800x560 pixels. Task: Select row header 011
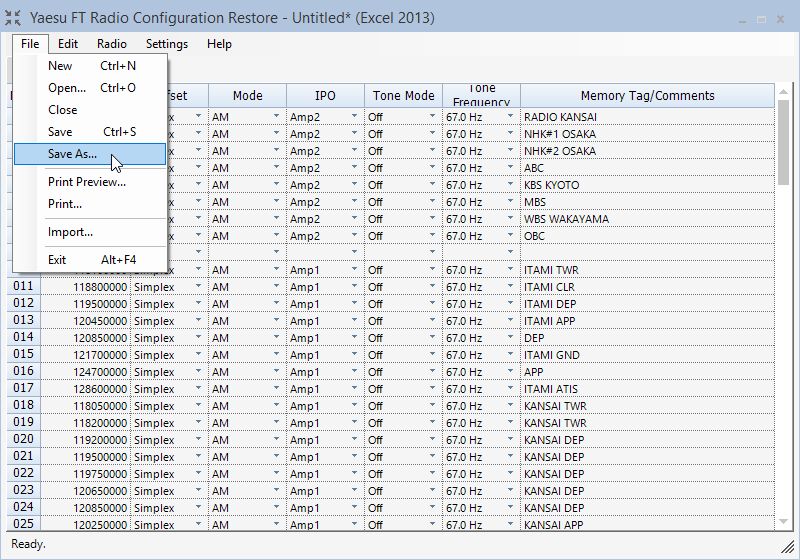point(23,286)
